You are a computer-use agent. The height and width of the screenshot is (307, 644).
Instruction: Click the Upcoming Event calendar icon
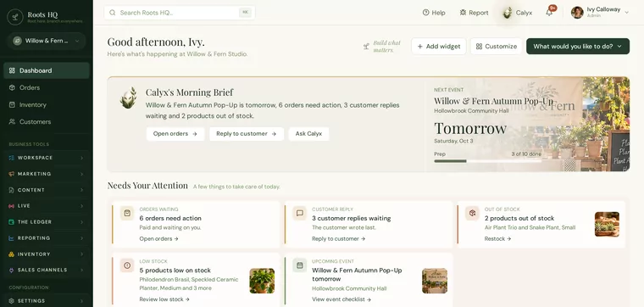(300, 265)
